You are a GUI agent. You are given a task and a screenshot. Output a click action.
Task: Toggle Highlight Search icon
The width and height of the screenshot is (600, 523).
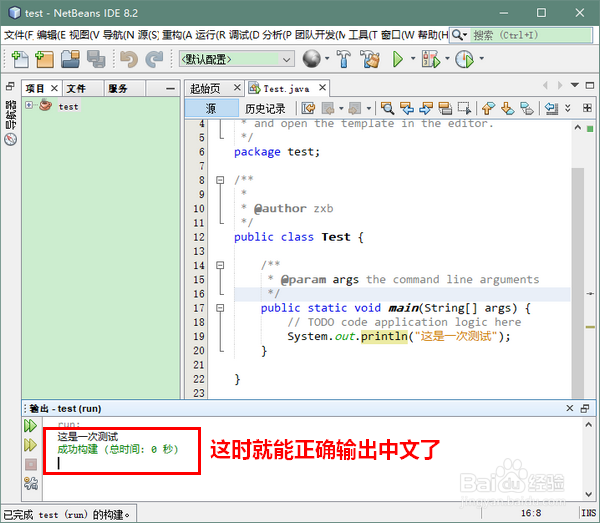445,109
